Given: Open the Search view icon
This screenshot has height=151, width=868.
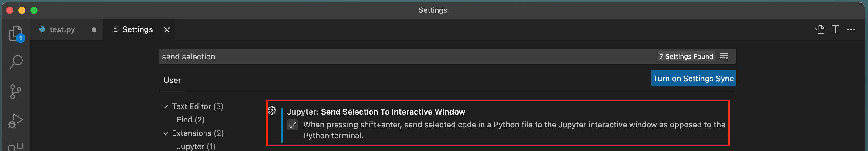Looking at the screenshot, I should 16,62.
